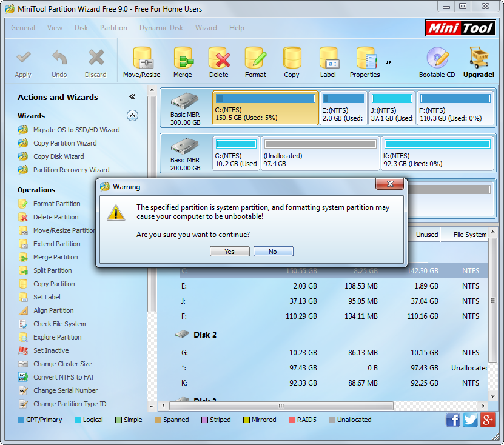Select the E:(NTFS) partition block
This screenshot has width=504, height=445.
coord(343,108)
